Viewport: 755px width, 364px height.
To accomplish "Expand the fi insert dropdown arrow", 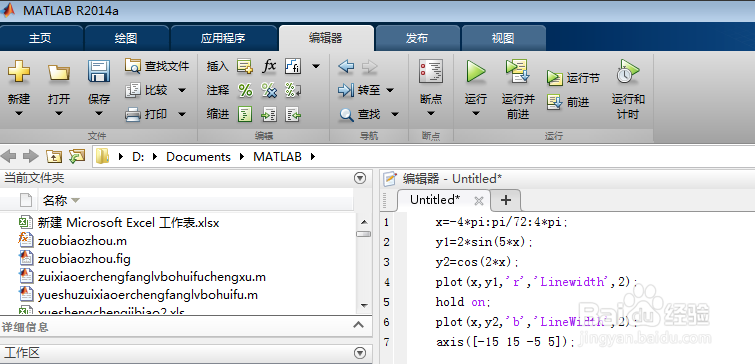I will coord(316,66).
